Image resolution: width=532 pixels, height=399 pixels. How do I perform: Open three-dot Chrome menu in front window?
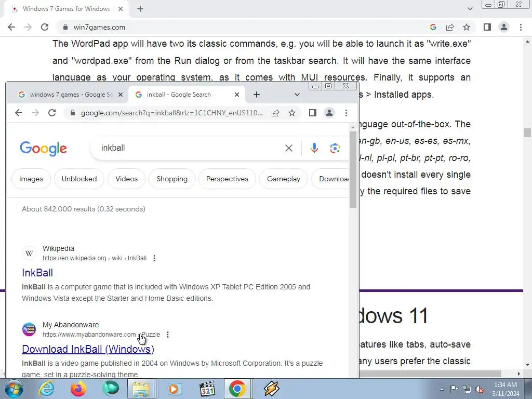pos(346,113)
